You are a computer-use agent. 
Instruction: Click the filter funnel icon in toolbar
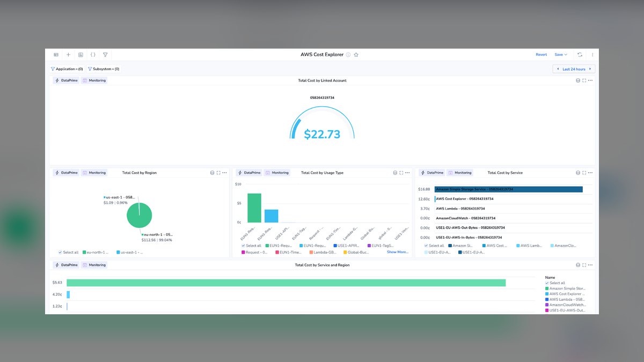[105, 55]
